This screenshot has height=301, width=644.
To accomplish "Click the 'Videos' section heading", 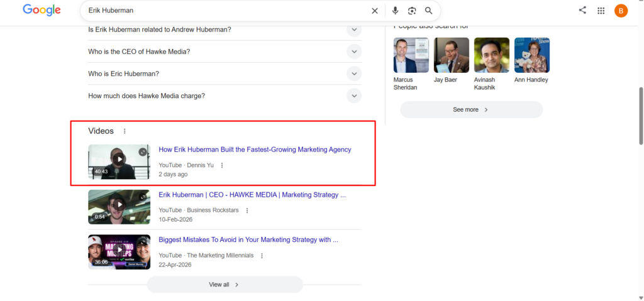I will pos(101,131).
